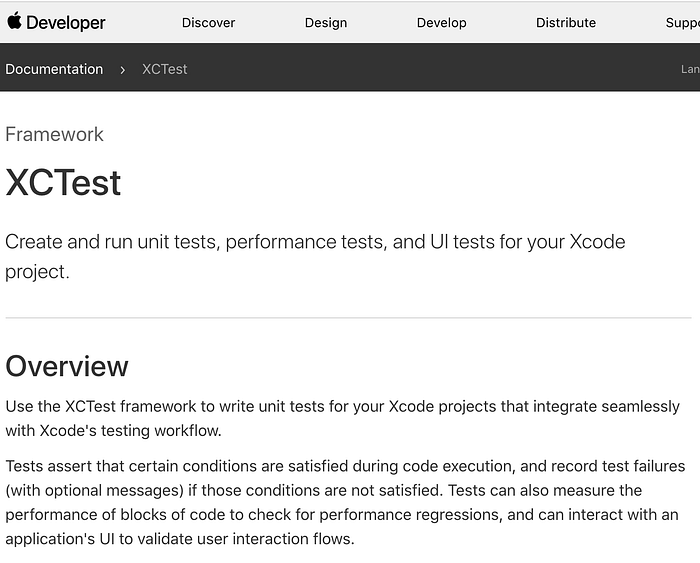Click the horizontal divider above Overview
Screen dimensions: 700x563
click(348, 318)
